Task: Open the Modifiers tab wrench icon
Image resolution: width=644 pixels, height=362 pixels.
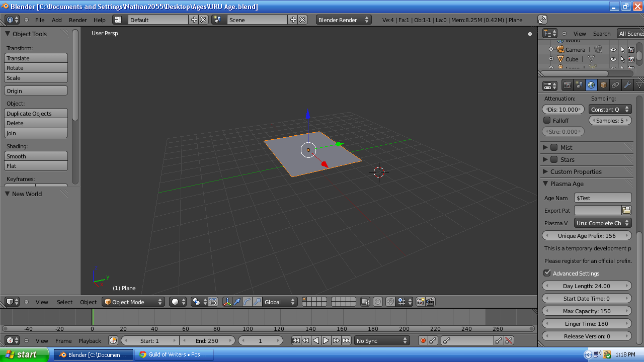Action: click(x=627, y=85)
